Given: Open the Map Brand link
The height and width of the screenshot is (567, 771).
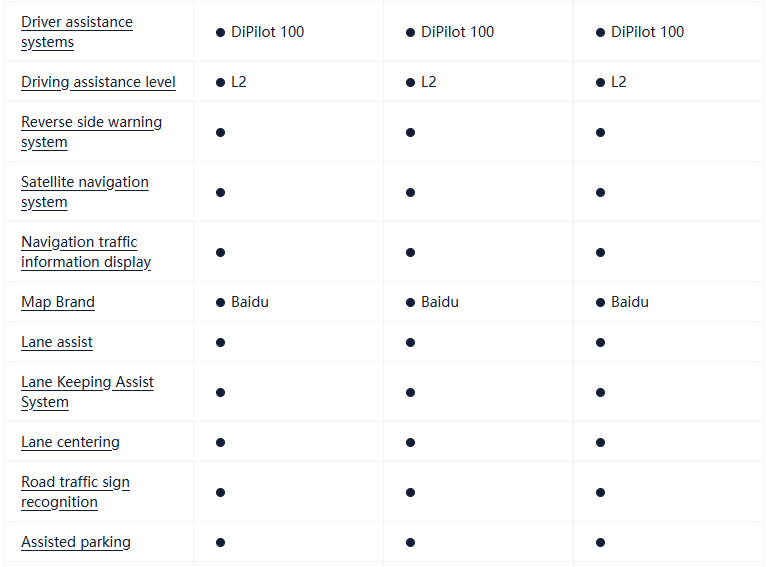Looking at the screenshot, I should point(58,302).
